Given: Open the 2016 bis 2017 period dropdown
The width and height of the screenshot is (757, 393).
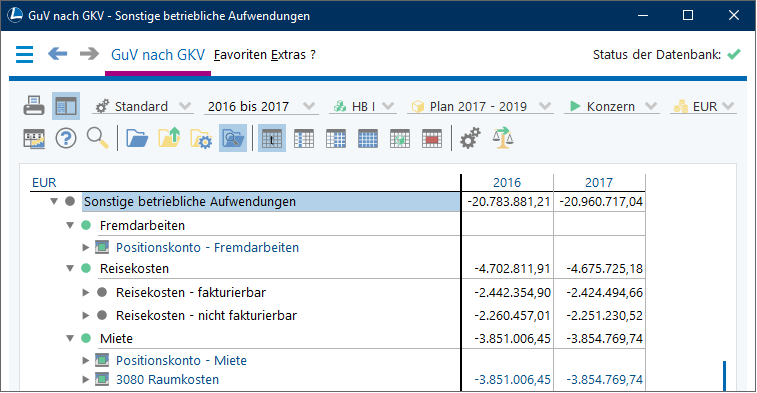Looking at the screenshot, I should pyautogui.click(x=261, y=106).
